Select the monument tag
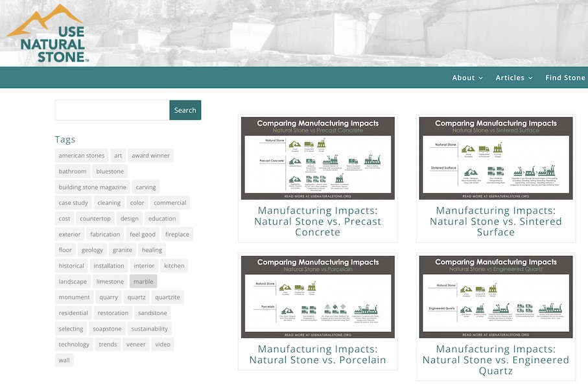The width and height of the screenshot is (588, 387). coord(75,298)
